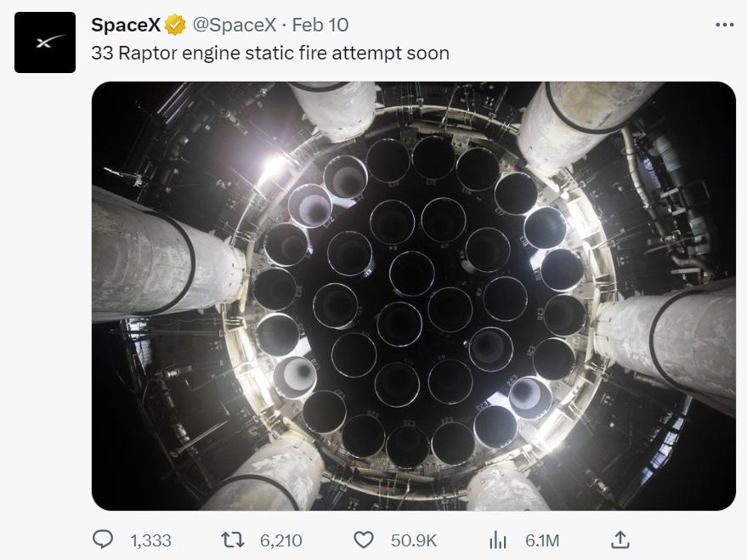
Task: Click the central engine nozzle in the photo
Action: 412,274
